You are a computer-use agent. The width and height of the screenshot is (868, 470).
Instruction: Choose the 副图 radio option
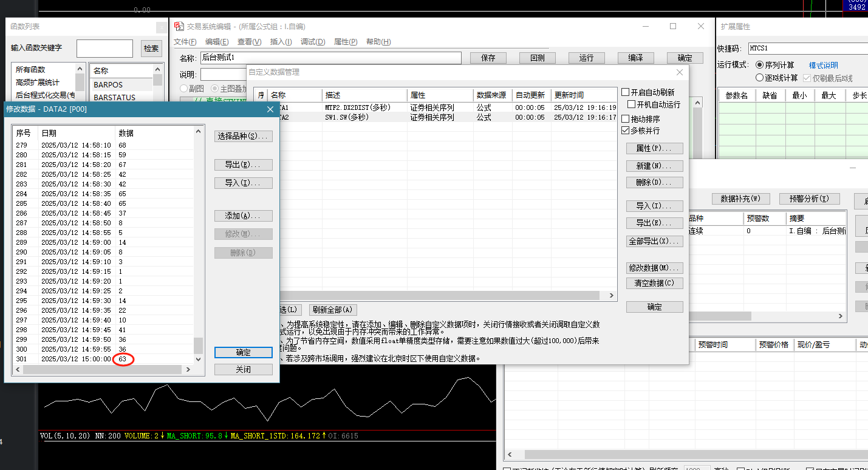click(183, 89)
